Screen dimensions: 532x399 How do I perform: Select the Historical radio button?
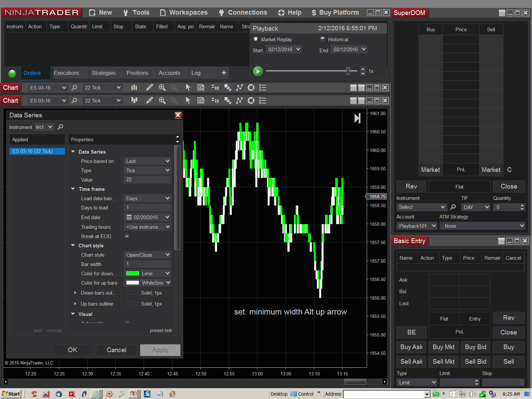(323, 39)
